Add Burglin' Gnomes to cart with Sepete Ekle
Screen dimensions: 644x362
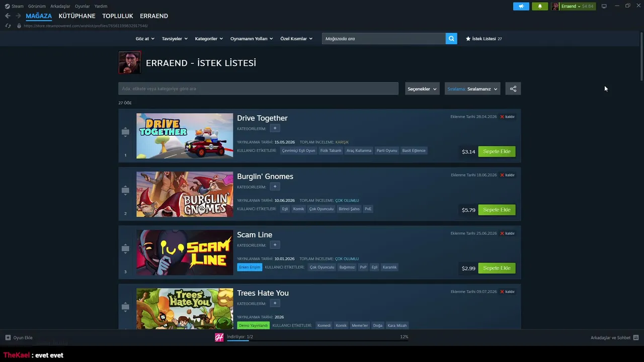(x=497, y=210)
